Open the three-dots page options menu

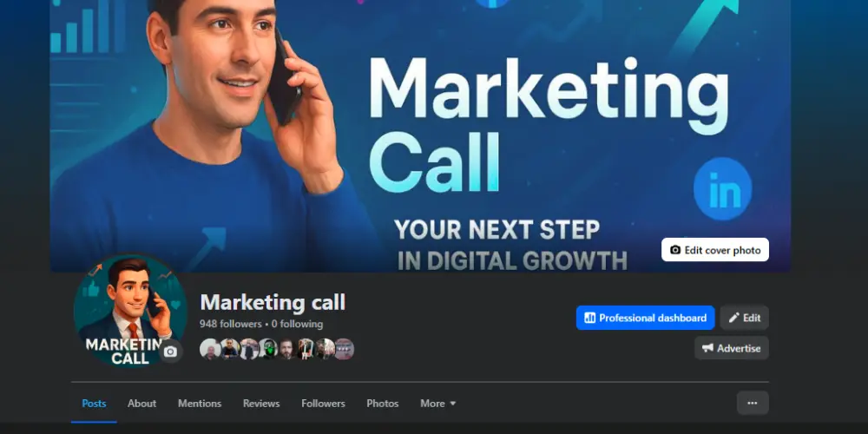pos(753,403)
